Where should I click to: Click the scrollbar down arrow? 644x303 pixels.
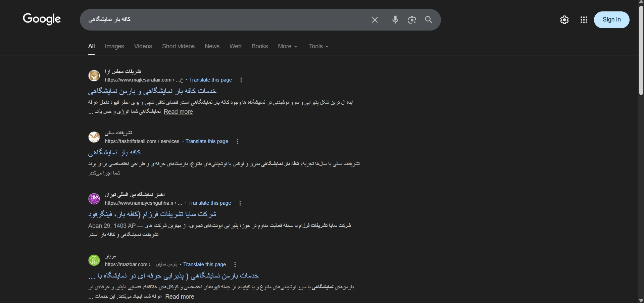click(641, 300)
